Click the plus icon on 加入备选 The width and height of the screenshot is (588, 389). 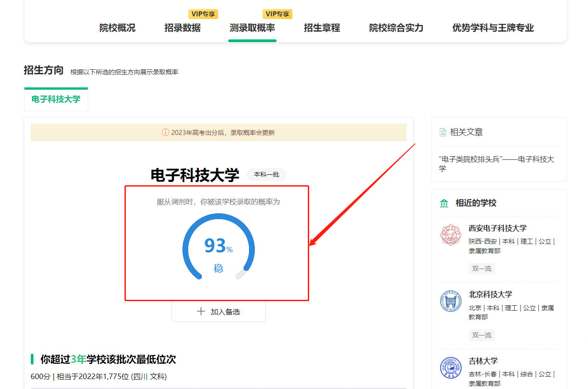[201, 312]
